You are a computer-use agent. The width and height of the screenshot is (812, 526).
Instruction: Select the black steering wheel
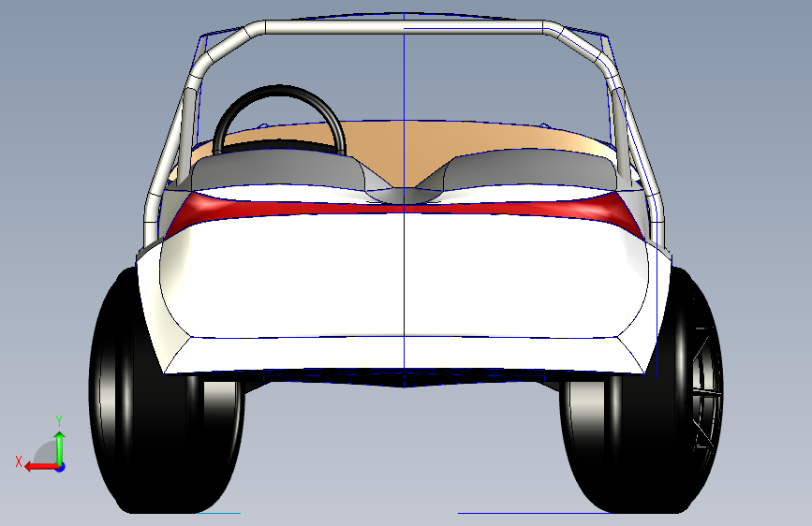pos(279,118)
